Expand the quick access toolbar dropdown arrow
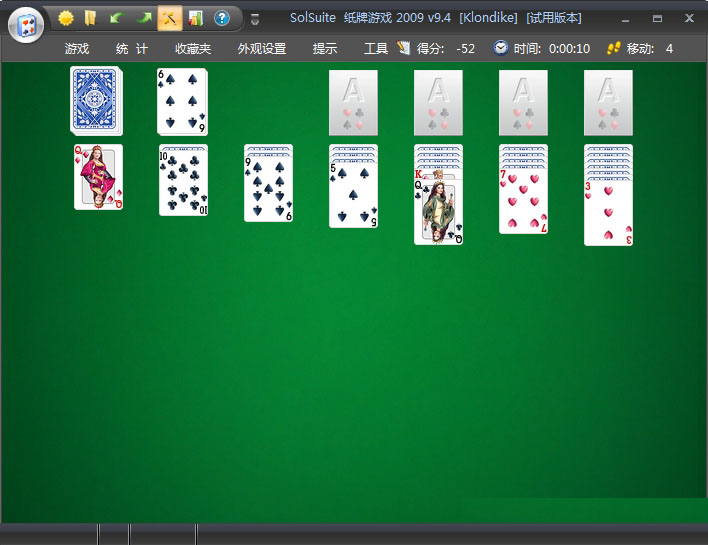Image resolution: width=708 pixels, height=545 pixels. point(254,19)
